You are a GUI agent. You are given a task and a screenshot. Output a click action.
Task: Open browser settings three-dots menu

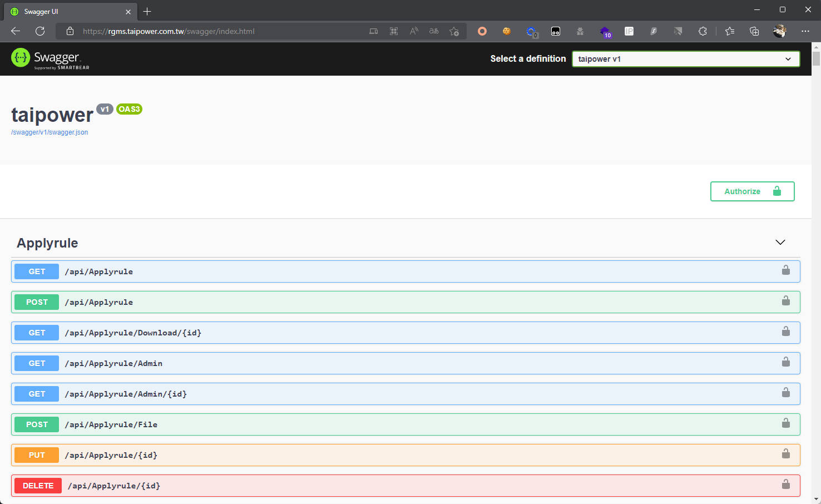point(805,31)
